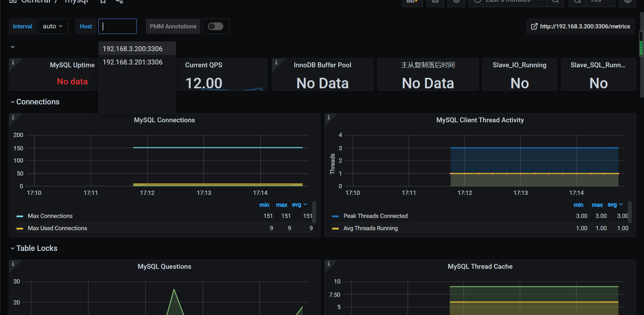Click the Max Used Connections yellow color swatch
The image size is (644, 315).
[x=20, y=229]
